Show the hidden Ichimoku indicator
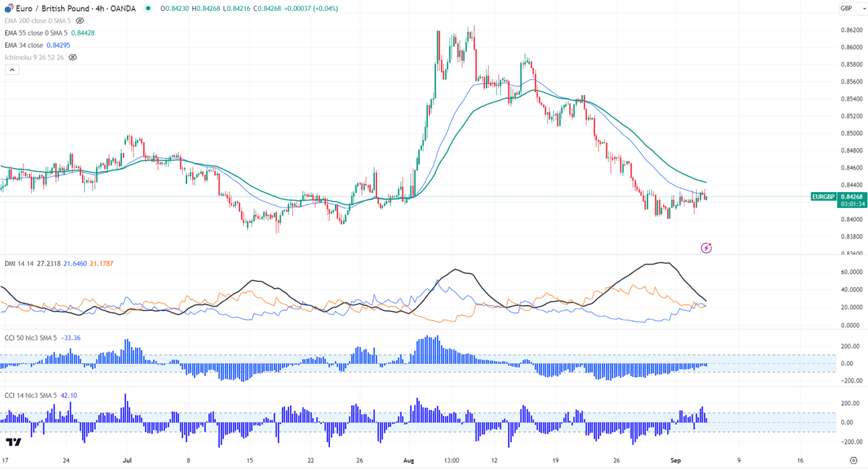868x469 pixels. 73,57
